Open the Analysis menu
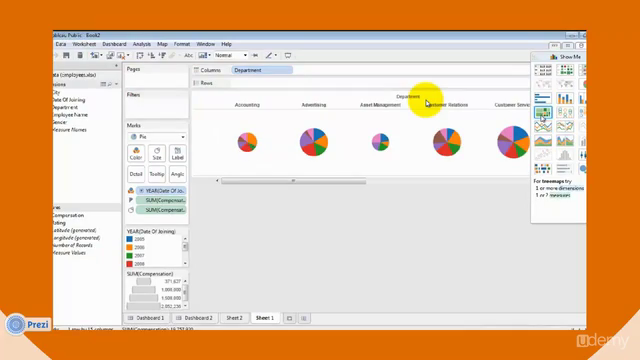 click(142, 44)
